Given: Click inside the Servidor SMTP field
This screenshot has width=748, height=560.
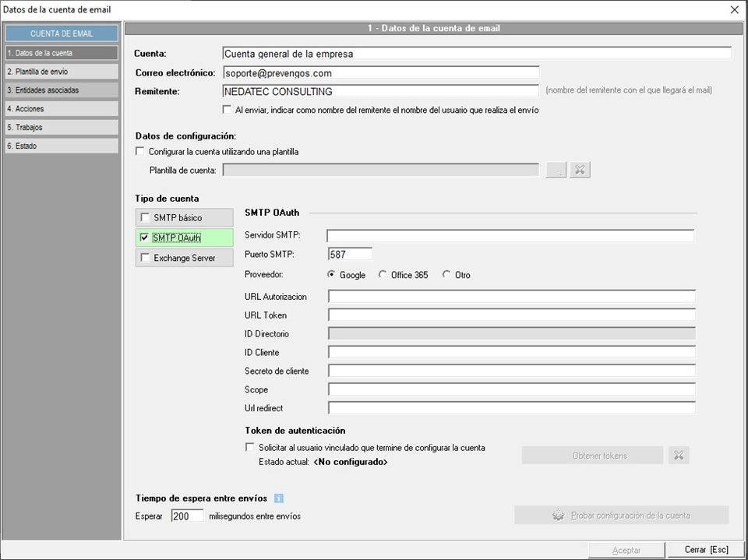Looking at the screenshot, I should pos(510,236).
